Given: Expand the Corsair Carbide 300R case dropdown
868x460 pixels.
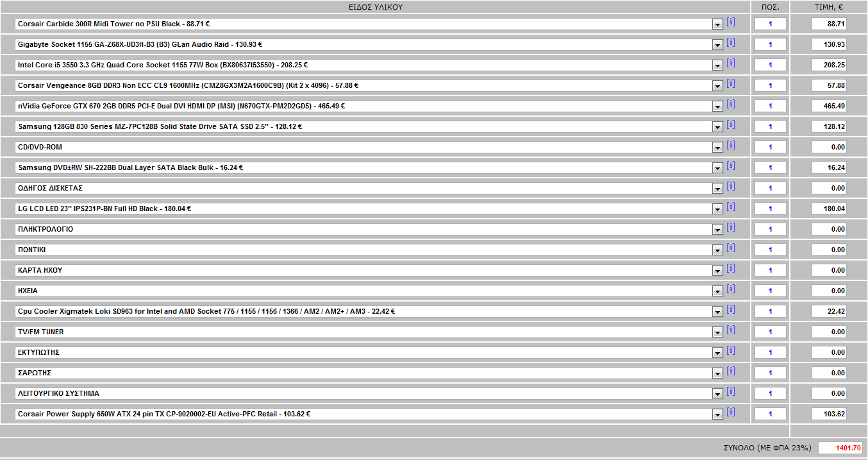Looking at the screenshot, I should coord(717,24).
